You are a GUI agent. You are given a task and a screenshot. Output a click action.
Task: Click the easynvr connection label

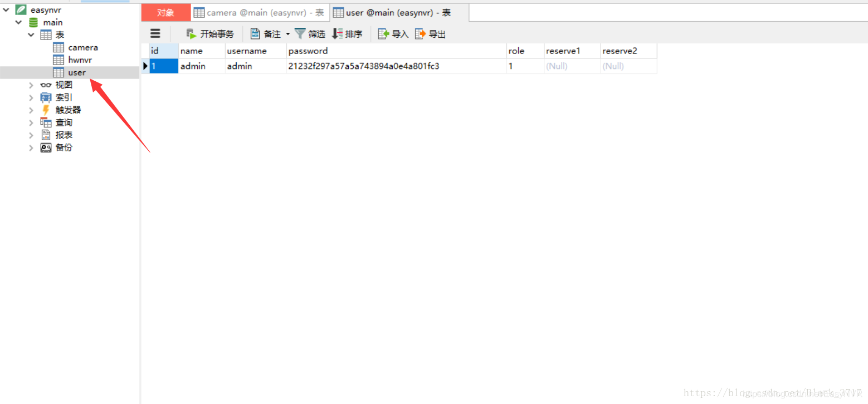tap(46, 10)
